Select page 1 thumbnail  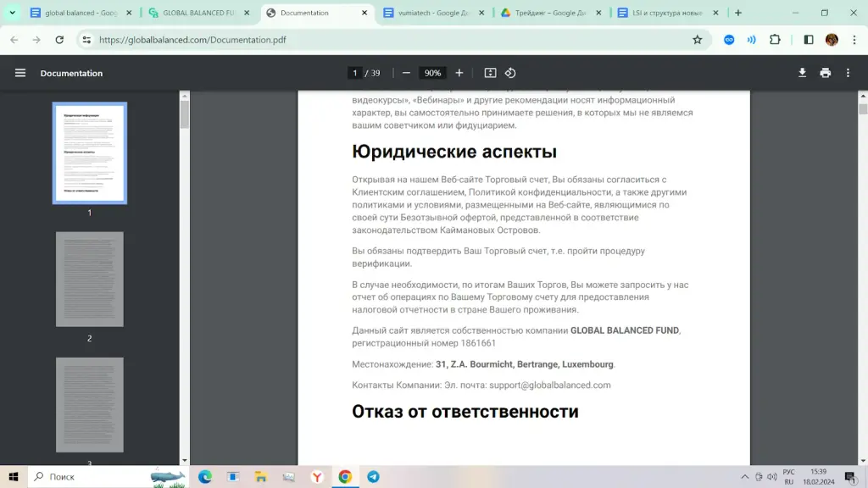(90, 153)
